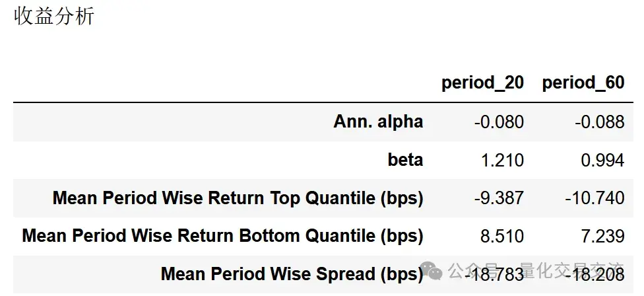This screenshot has width=644, height=296.
Task: Select Mean Period Wise Return Bottom Quantile label
Action: [222, 236]
